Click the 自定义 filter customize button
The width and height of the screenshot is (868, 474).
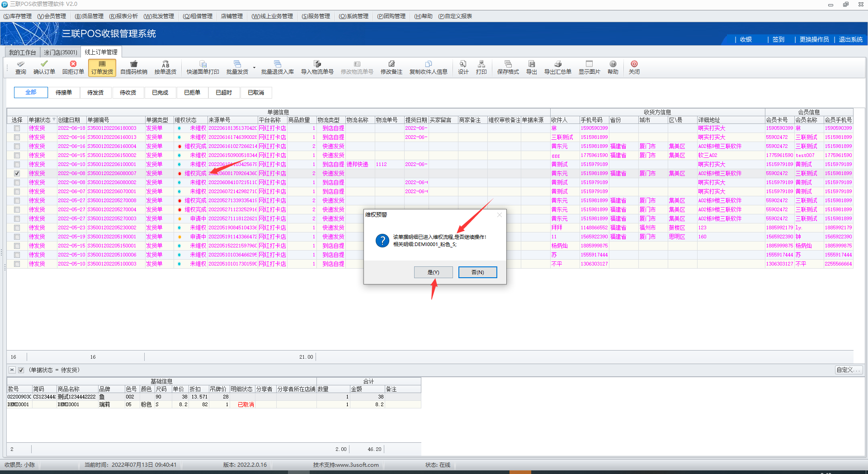[849, 370]
